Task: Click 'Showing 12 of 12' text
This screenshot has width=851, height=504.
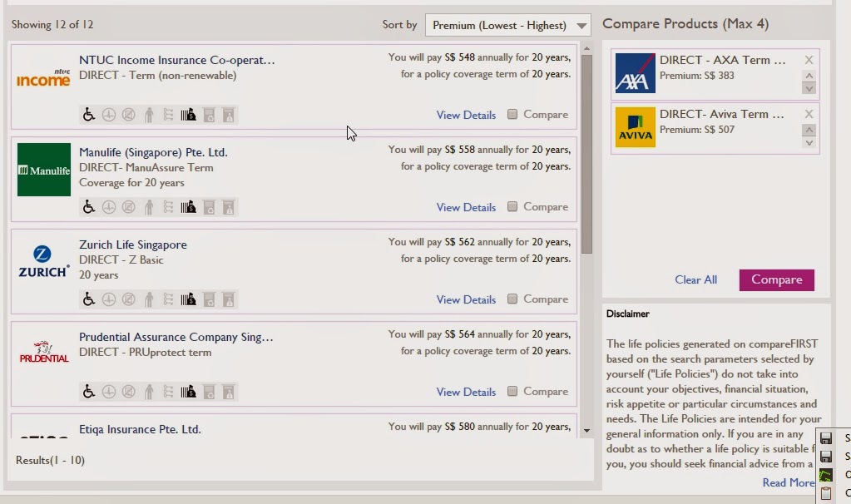Action: [x=52, y=24]
